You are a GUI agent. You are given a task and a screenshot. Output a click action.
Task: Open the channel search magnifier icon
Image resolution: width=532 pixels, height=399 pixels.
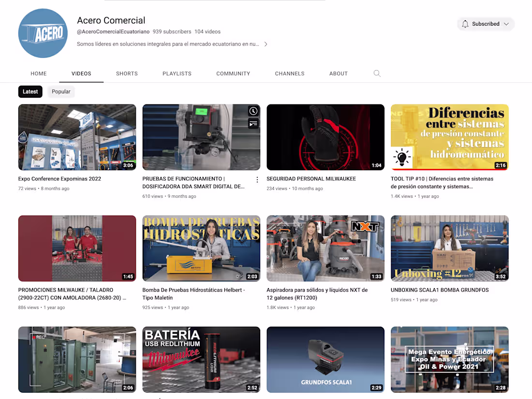(x=377, y=74)
